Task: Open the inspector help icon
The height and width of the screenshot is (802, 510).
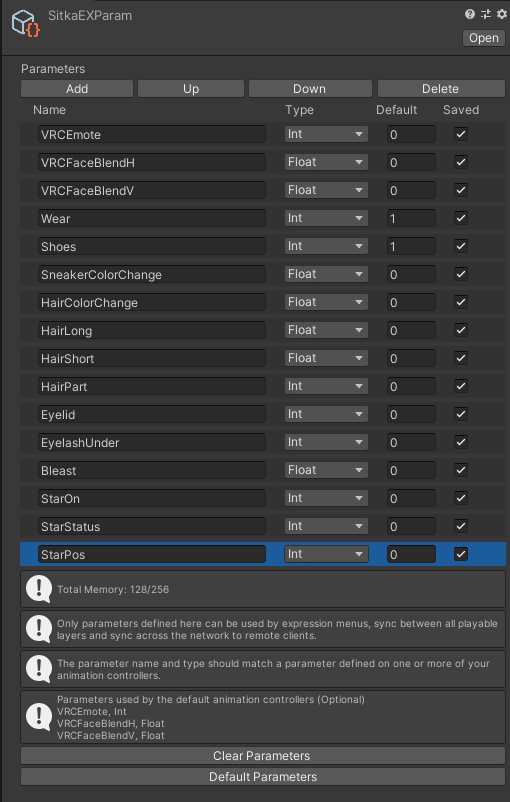Action: pyautogui.click(x=470, y=14)
